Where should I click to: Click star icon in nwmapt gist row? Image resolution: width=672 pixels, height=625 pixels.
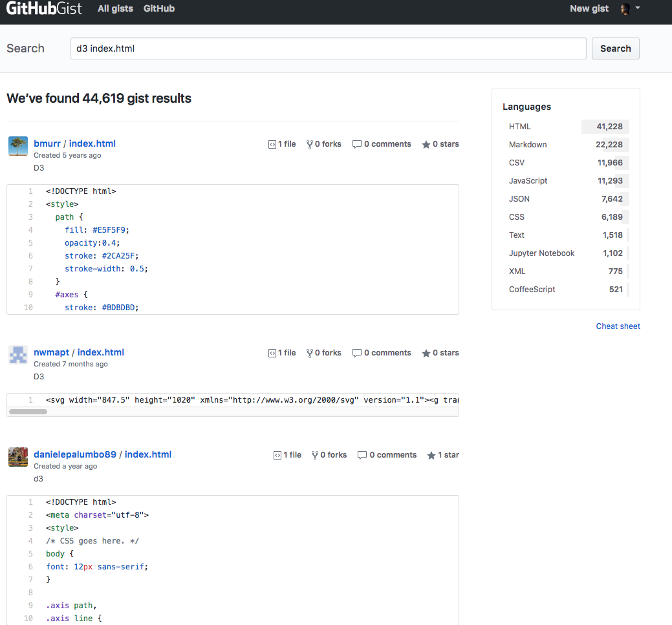coord(426,353)
